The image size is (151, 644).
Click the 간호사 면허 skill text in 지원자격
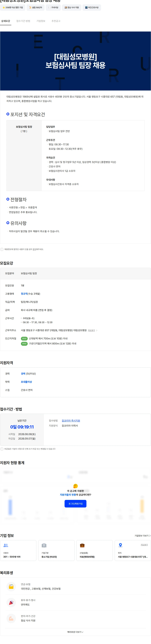click(27, 390)
